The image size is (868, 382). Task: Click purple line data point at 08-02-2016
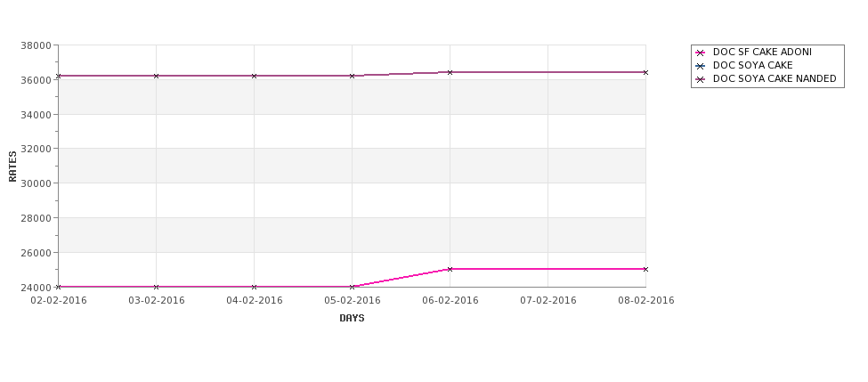[645, 72]
